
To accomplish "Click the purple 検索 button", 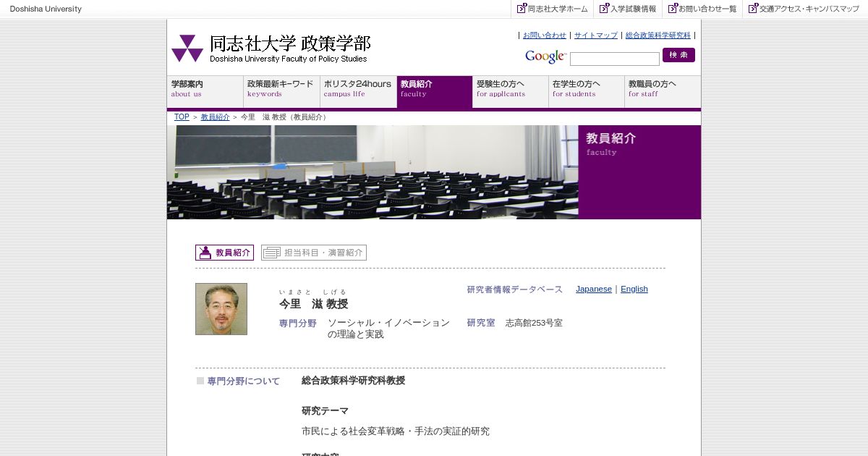I will pos(678,55).
